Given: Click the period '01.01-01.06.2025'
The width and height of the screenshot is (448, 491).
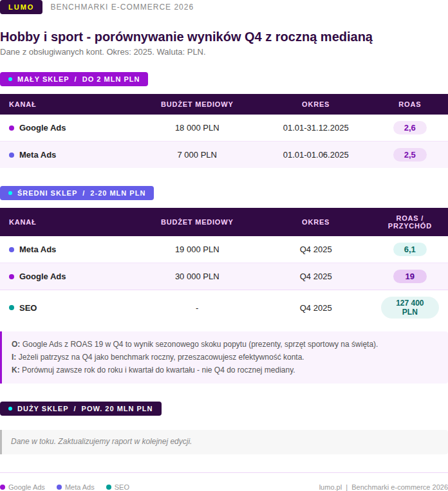Looking at the screenshot, I should tap(316, 154).
